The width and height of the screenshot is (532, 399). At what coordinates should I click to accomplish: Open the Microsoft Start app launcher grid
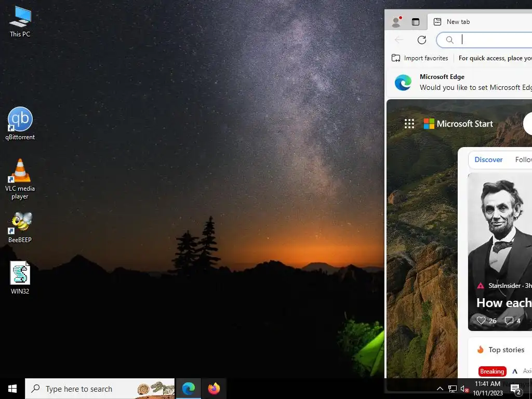(x=409, y=124)
